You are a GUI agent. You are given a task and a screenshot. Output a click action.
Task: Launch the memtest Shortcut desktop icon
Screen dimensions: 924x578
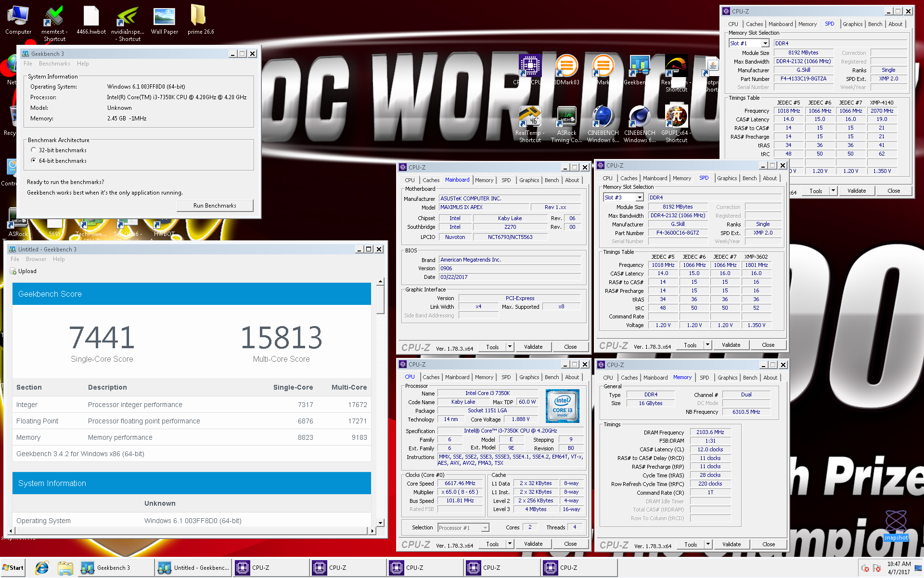click(54, 23)
